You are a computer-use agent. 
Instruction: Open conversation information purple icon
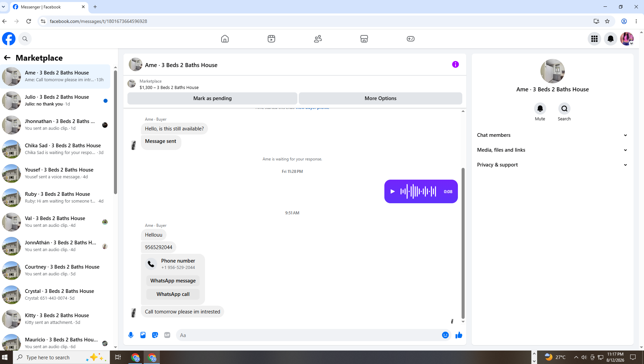point(456,64)
